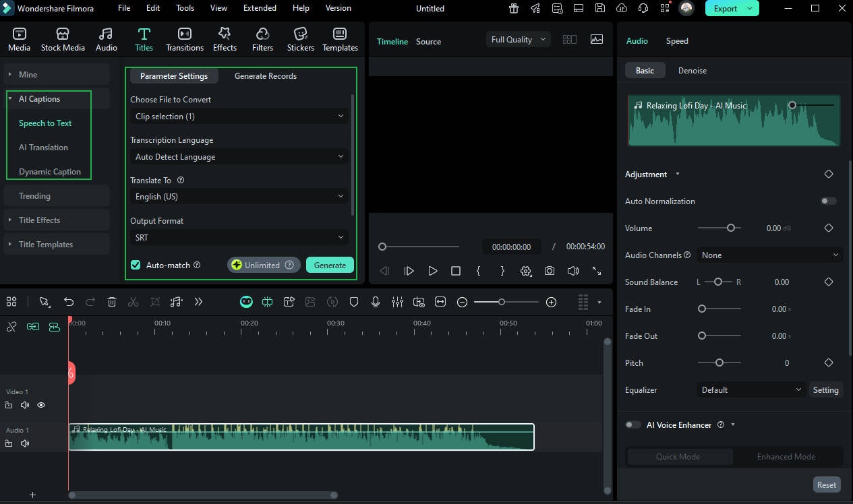853x504 pixels.
Task: Select the Denoise tab
Action: pyautogui.click(x=692, y=70)
